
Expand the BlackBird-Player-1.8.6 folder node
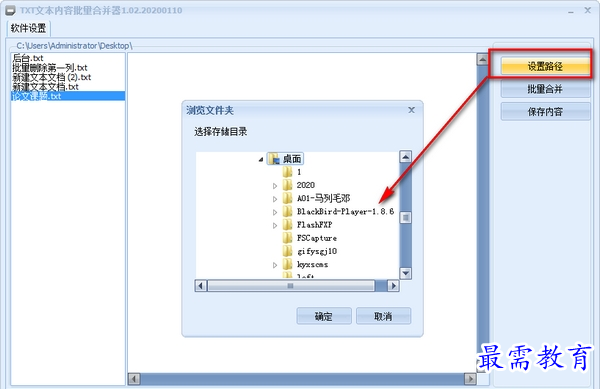click(275, 212)
